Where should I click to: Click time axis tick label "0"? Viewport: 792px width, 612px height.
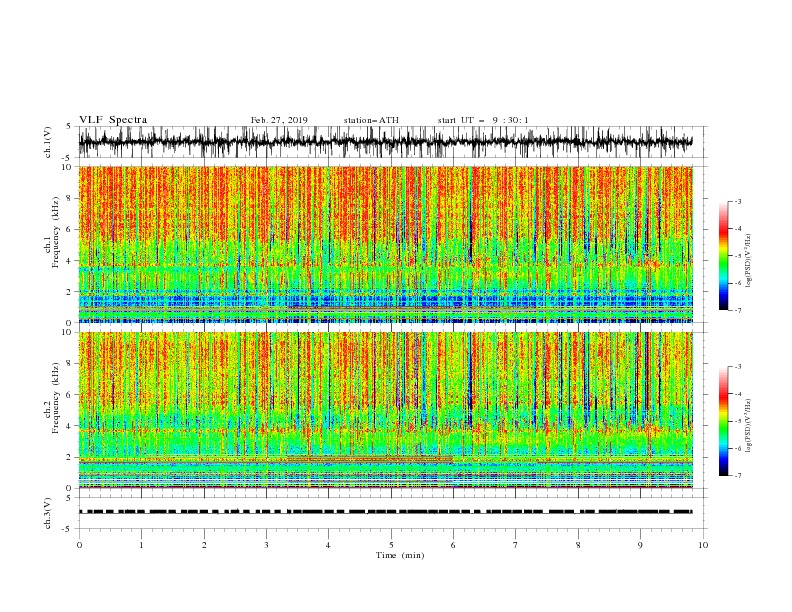coord(79,545)
